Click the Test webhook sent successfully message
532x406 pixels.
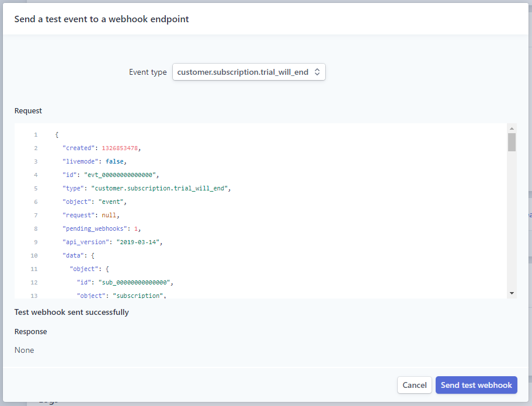[71, 313]
